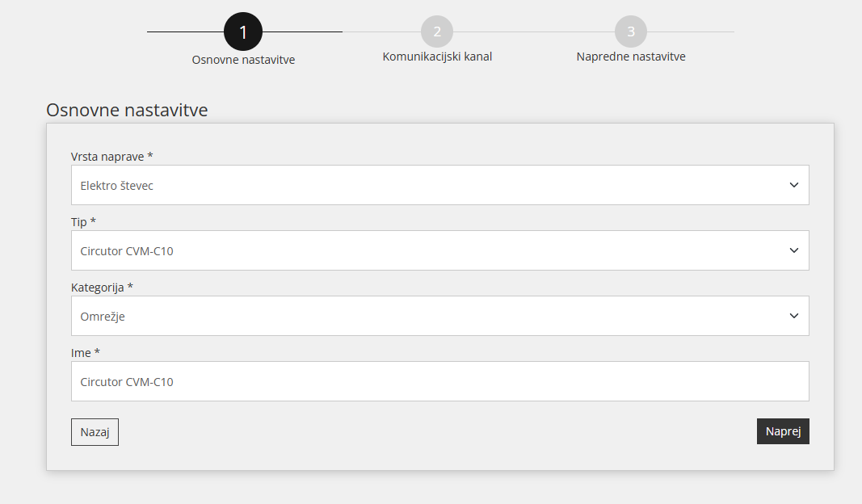Image resolution: width=862 pixels, height=504 pixels.
Task: Go to step 2 circle in wizard
Action: [x=437, y=31]
